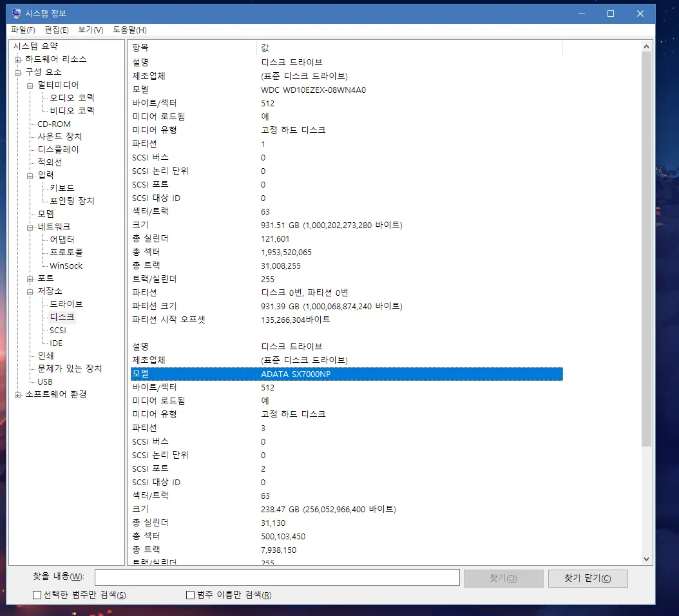679x616 pixels.
Task: Click the 238.47 GB size value
Action: pos(329,510)
